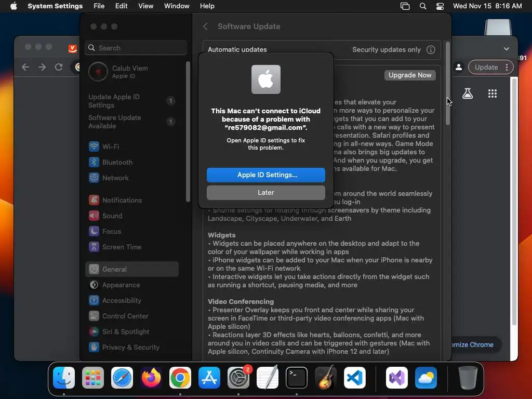Open the Window menu

point(177,6)
